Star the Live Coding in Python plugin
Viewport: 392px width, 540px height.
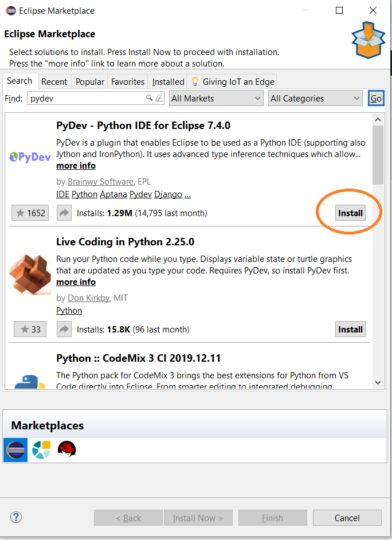30,330
